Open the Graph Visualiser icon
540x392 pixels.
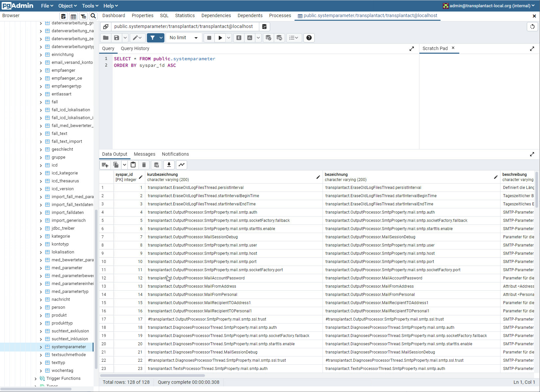tap(182, 165)
